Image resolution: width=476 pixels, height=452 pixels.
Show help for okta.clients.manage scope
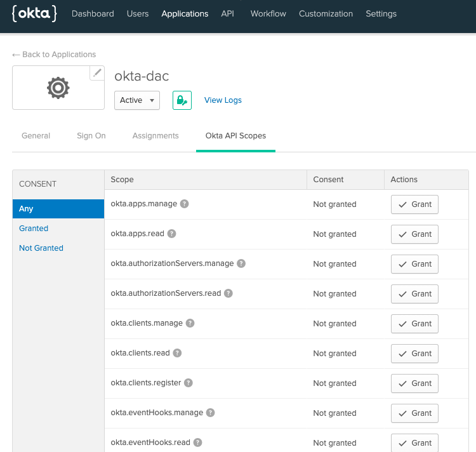190,323
